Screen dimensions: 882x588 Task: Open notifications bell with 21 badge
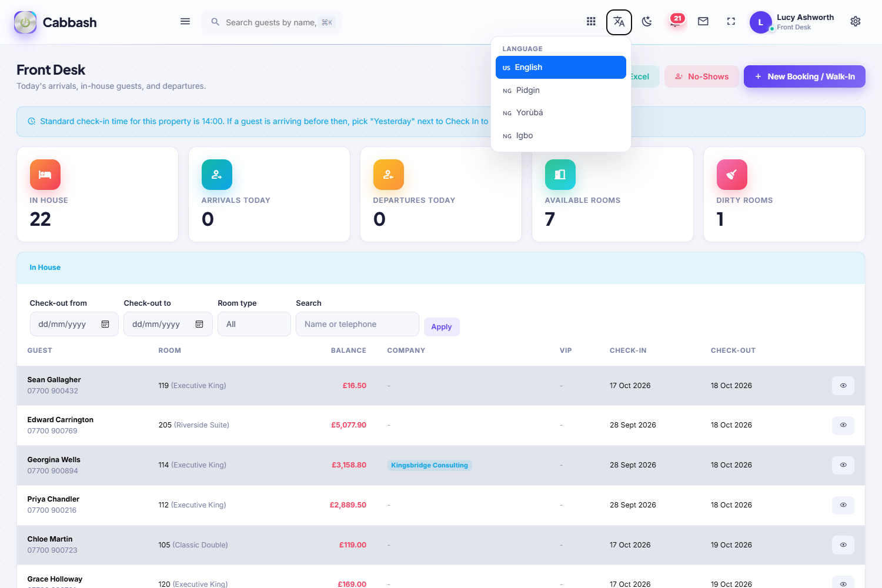(x=676, y=22)
